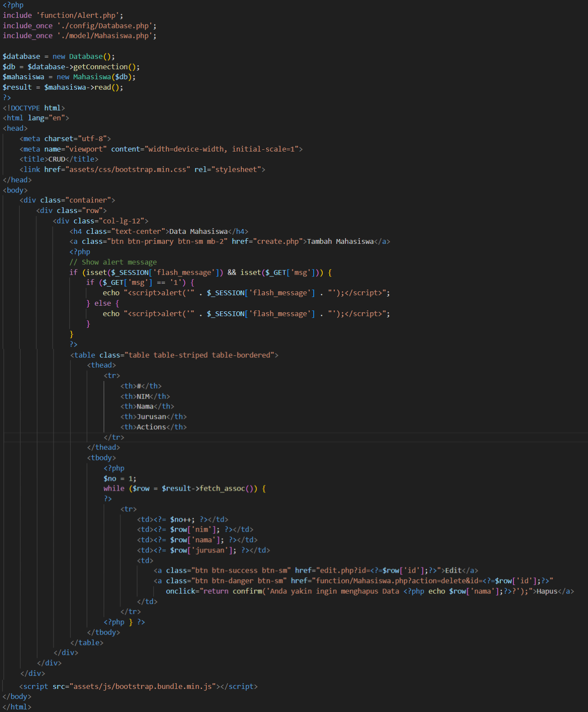The width and height of the screenshot is (588, 712).
Task: Click the closing </head> tag
Action: pyautogui.click(x=17, y=180)
